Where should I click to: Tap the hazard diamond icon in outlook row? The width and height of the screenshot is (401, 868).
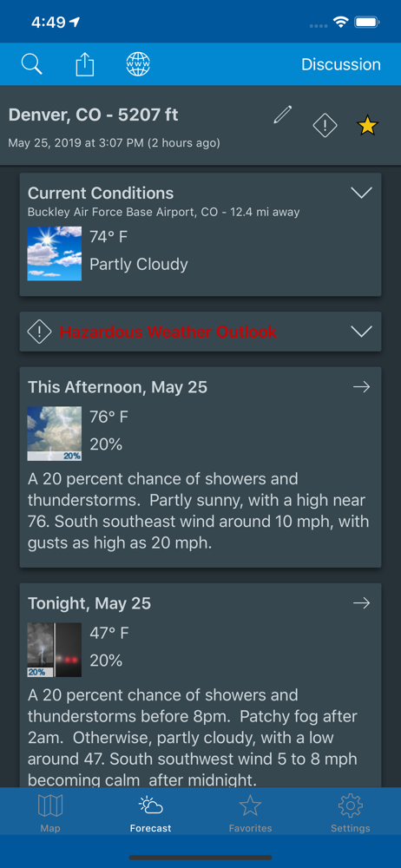[39, 332]
